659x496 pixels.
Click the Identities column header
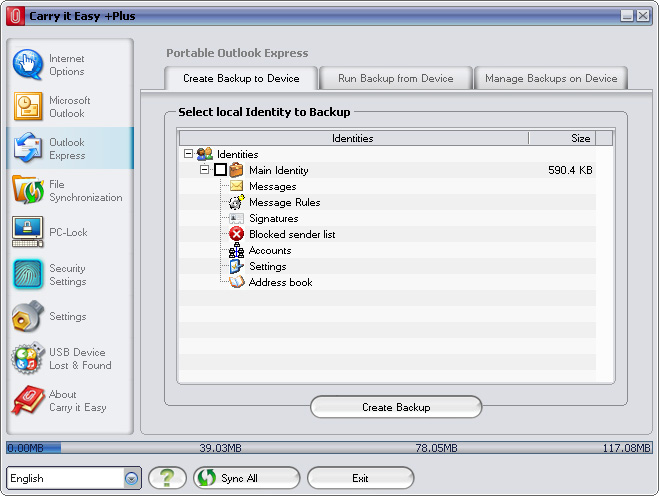[353, 138]
